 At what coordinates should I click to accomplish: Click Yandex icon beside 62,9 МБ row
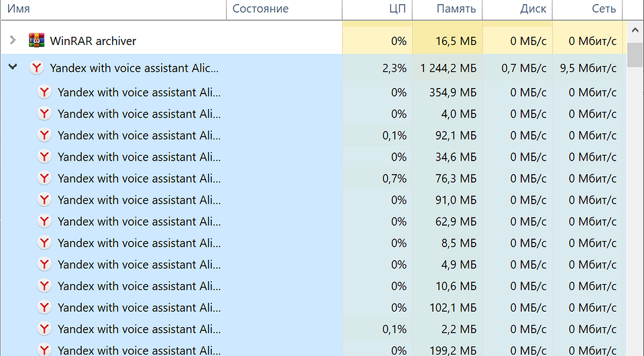(x=44, y=221)
